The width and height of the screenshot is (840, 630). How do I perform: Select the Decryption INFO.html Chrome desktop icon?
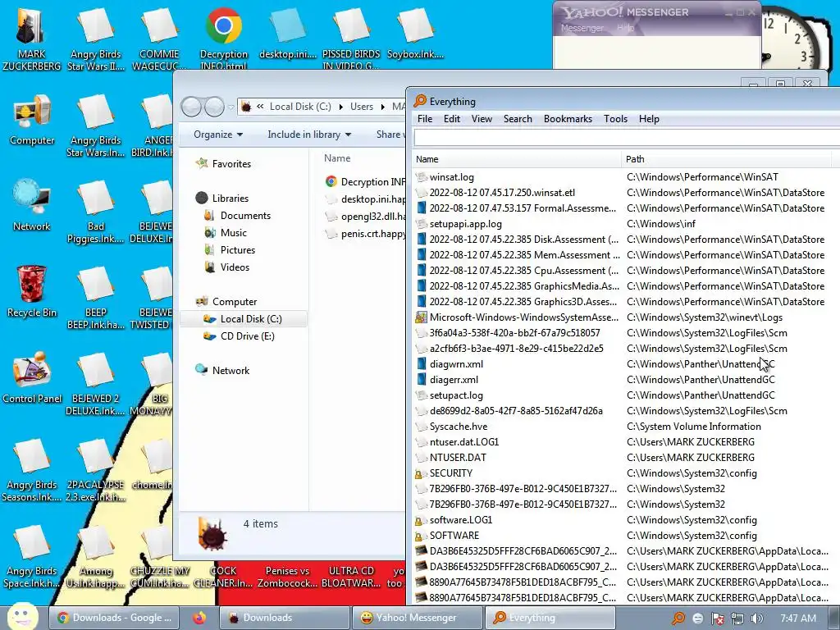[x=224, y=39]
